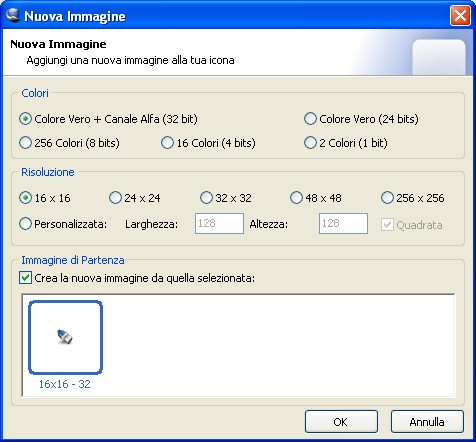Click the Larghezza width field
This screenshot has width=476, height=442.
point(219,223)
